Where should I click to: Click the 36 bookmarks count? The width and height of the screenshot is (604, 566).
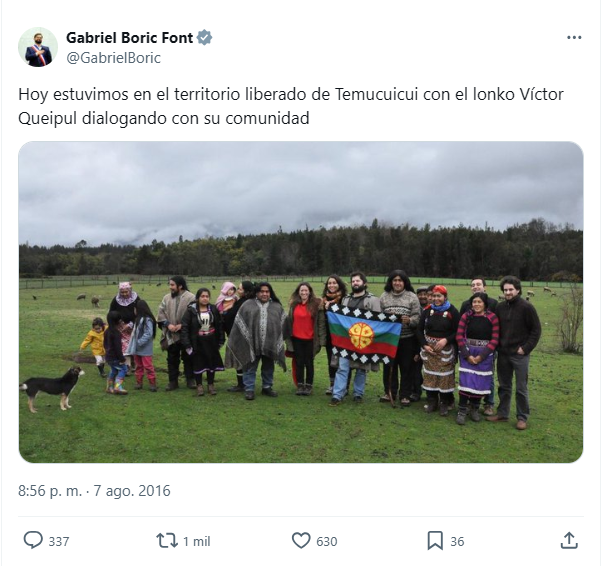(457, 541)
